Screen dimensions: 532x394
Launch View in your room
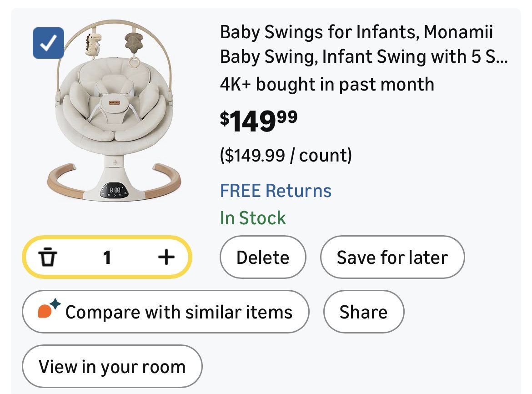coord(112,367)
